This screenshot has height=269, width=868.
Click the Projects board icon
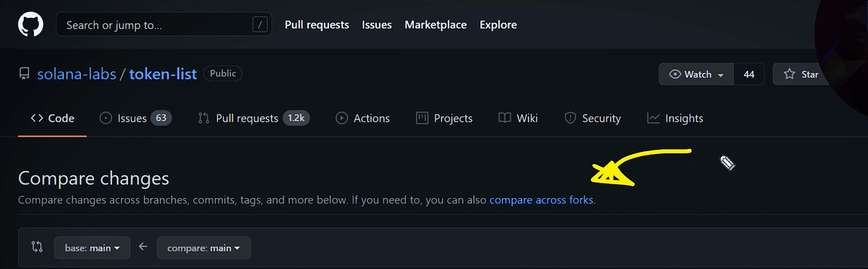pos(422,118)
